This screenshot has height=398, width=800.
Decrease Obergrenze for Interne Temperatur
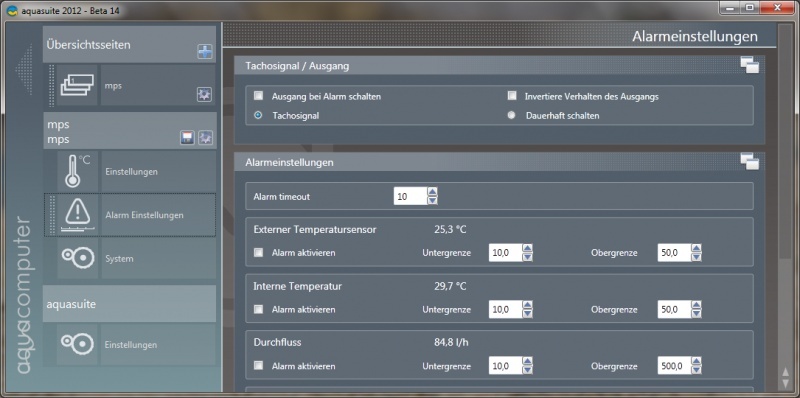point(696,314)
